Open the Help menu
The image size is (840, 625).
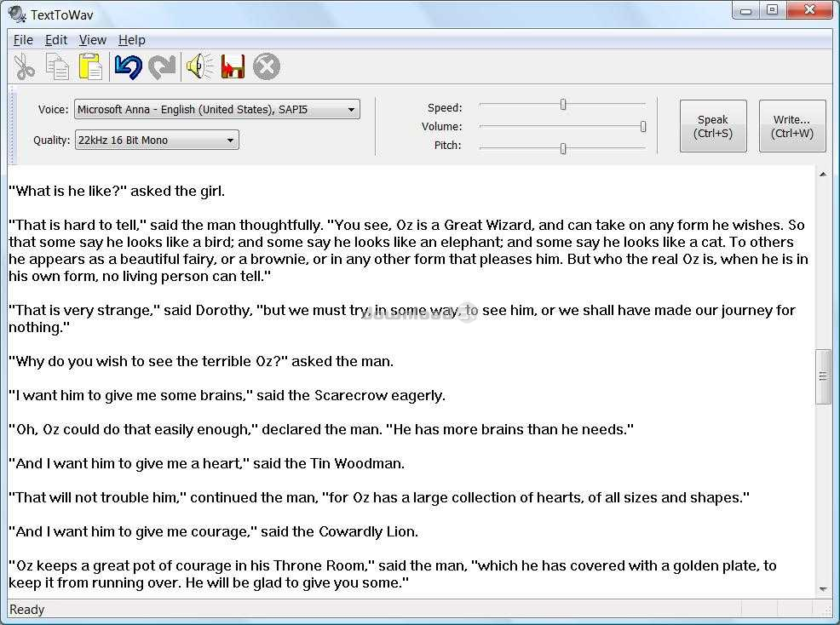pyautogui.click(x=132, y=40)
